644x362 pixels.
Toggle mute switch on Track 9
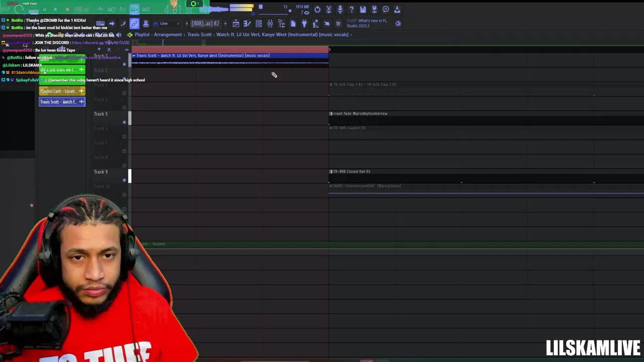click(124, 179)
